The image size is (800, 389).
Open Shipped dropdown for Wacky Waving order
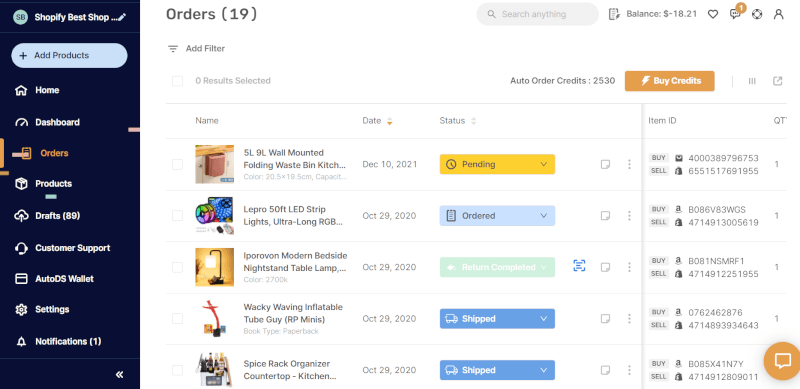pyautogui.click(x=497, y=319)
